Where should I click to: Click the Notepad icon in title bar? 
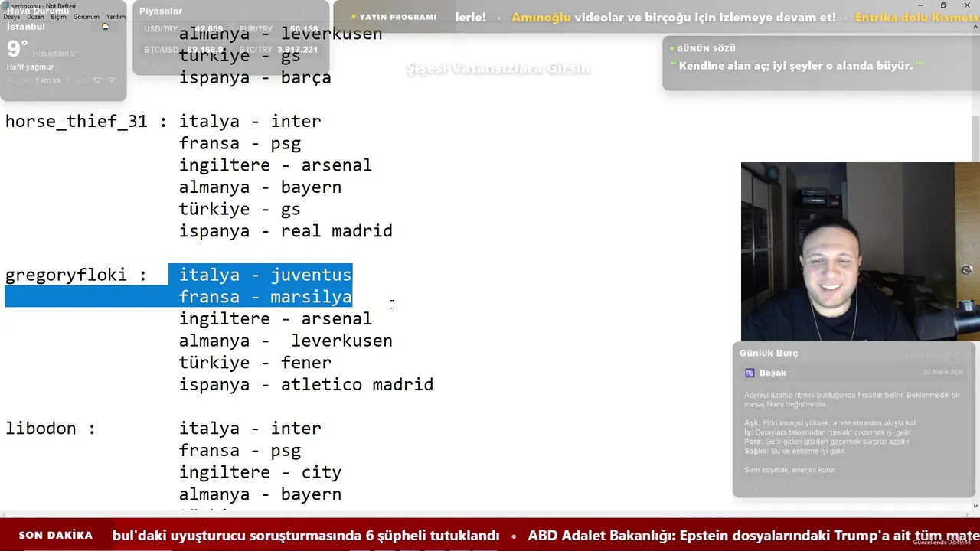(6, 5)
